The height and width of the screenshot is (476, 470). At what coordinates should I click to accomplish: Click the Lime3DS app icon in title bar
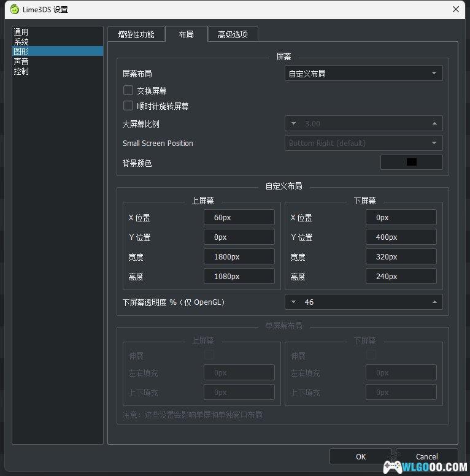[14, 9]
